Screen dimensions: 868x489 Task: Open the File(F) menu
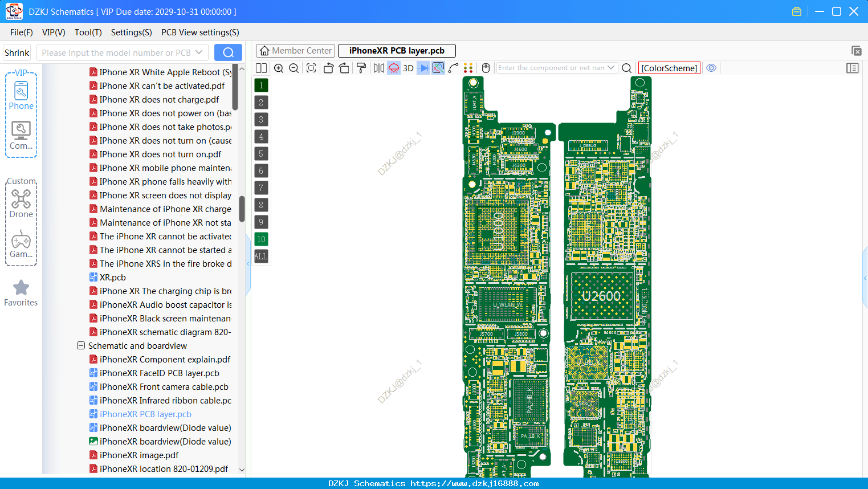click(x=22, y=32)
